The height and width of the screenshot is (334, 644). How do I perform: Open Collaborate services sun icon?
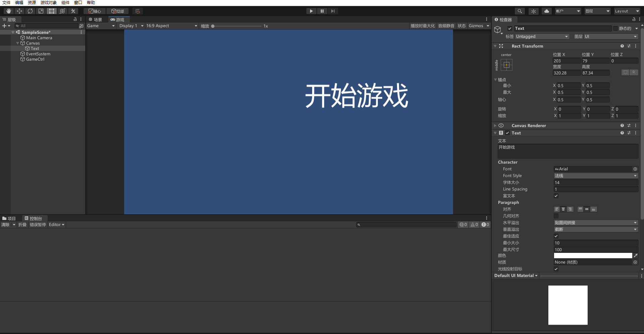point(533,11)
